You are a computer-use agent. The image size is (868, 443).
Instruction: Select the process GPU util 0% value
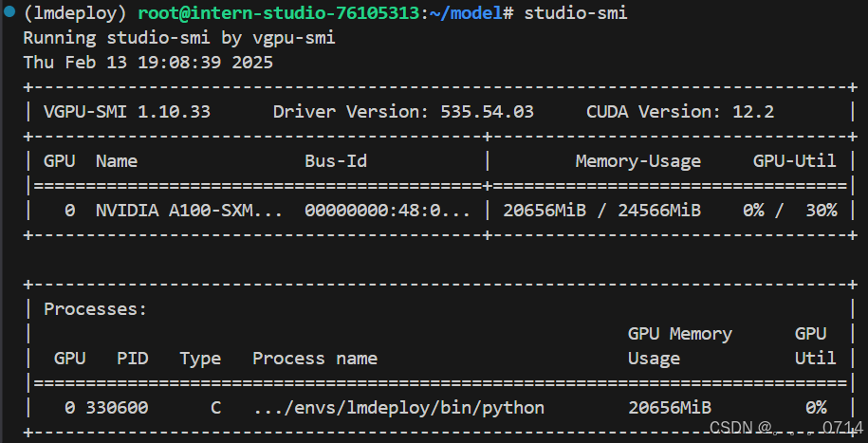pos(816,408)
